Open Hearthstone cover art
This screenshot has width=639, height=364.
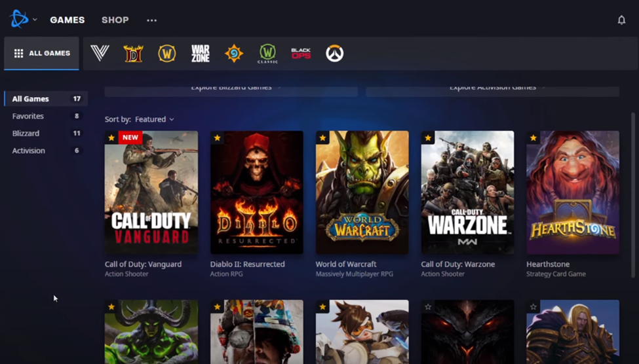point(573,192)
